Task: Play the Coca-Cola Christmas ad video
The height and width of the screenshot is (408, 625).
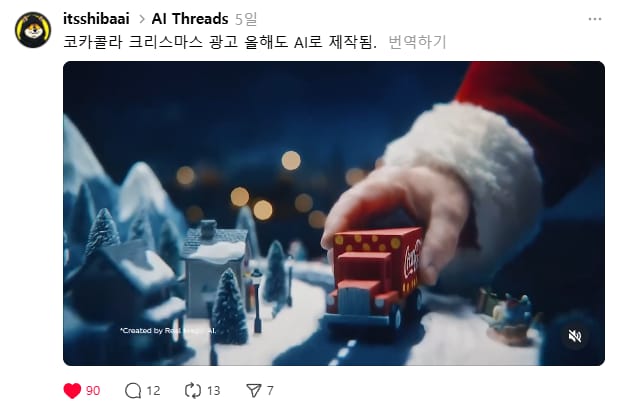Action: [x=334, y=213]
